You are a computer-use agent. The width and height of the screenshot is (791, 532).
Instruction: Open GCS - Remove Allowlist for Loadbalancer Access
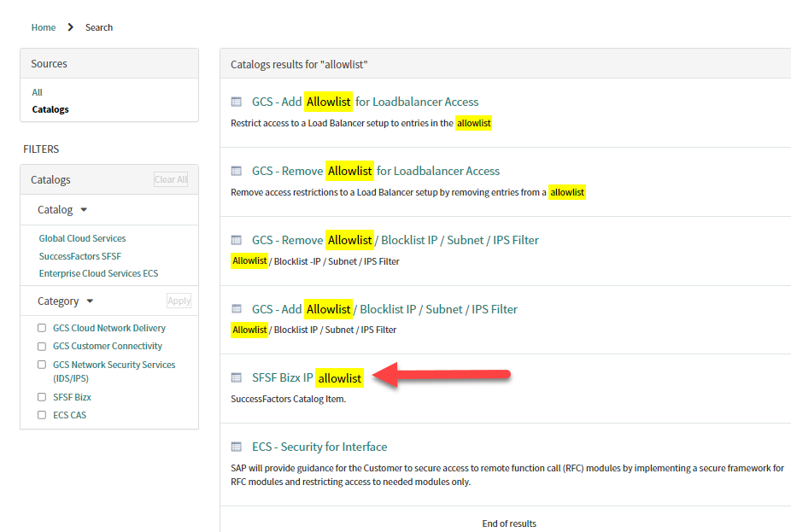[x=376, y=171]
